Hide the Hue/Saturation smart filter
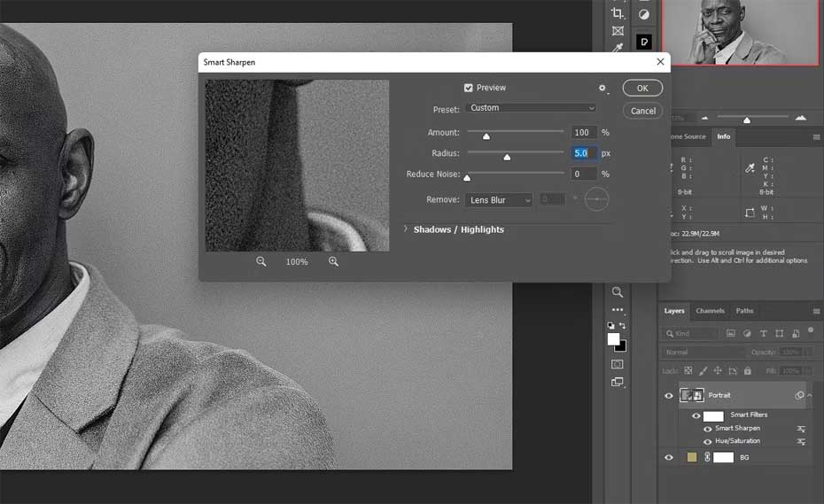The height and width of the screenshot is (504, 824). tap(707, 441)
